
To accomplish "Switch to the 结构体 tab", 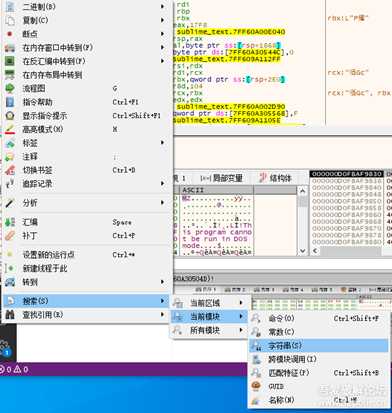I will tap(275, 178).
